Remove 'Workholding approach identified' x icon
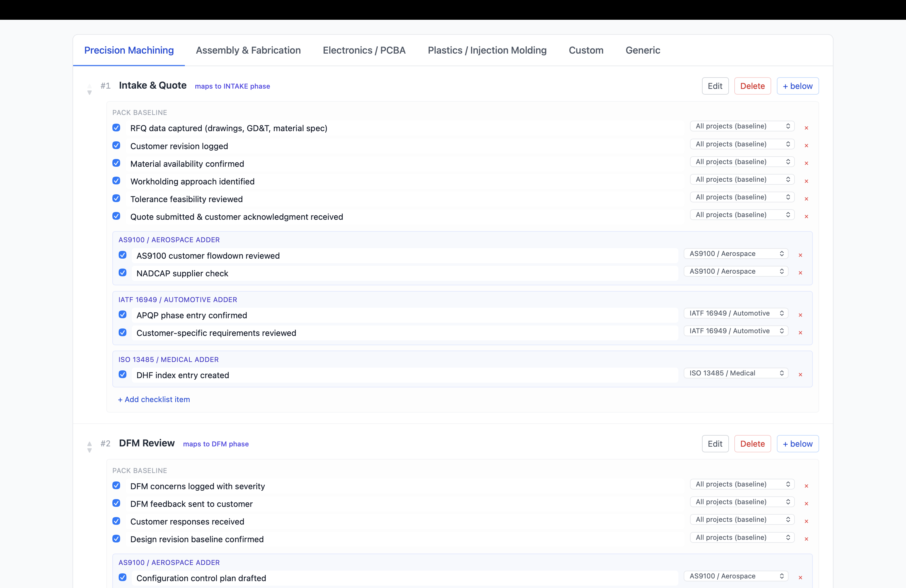 point(806,181)
